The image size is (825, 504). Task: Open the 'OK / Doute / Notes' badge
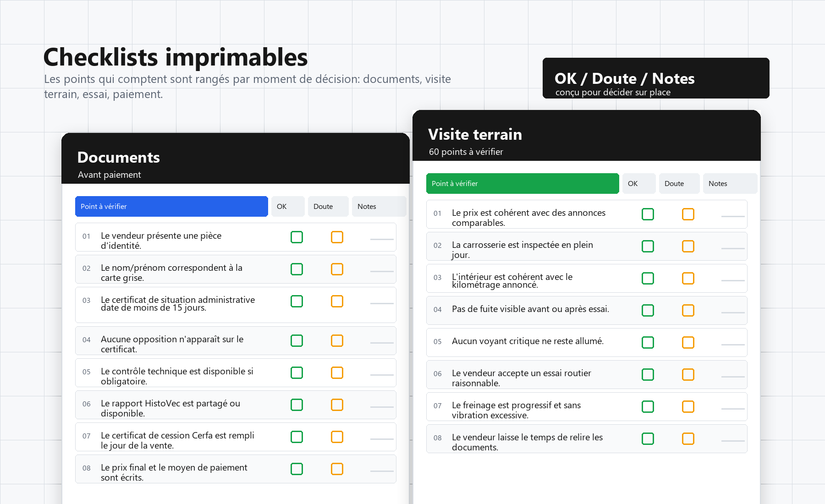pyautogui.click(x=655, y=78)
